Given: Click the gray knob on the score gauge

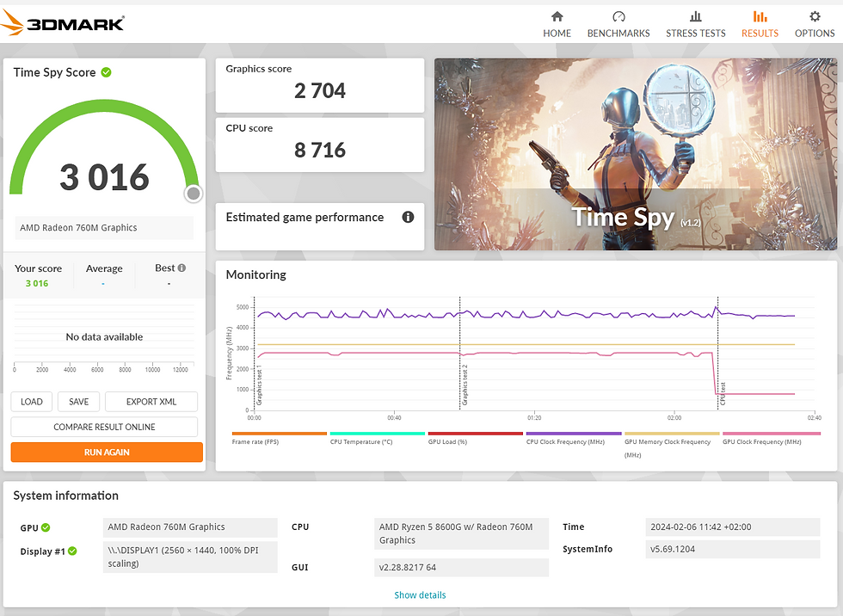Looking at the screenshot, I should [194, 194].
